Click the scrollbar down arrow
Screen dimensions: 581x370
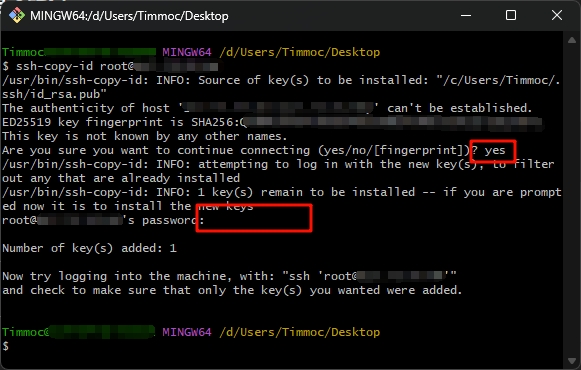[571, 360]
